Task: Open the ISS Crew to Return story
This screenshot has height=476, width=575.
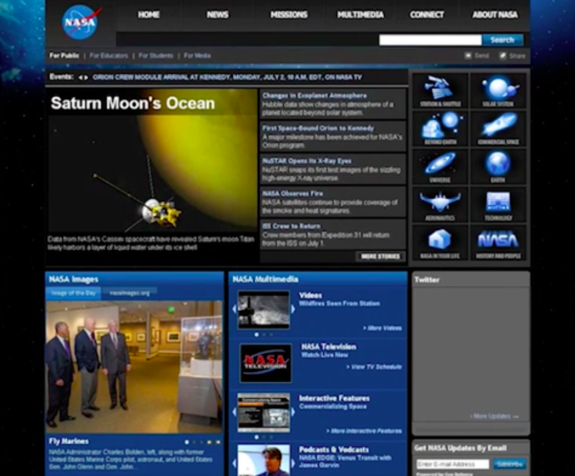Action: [291, 226]
